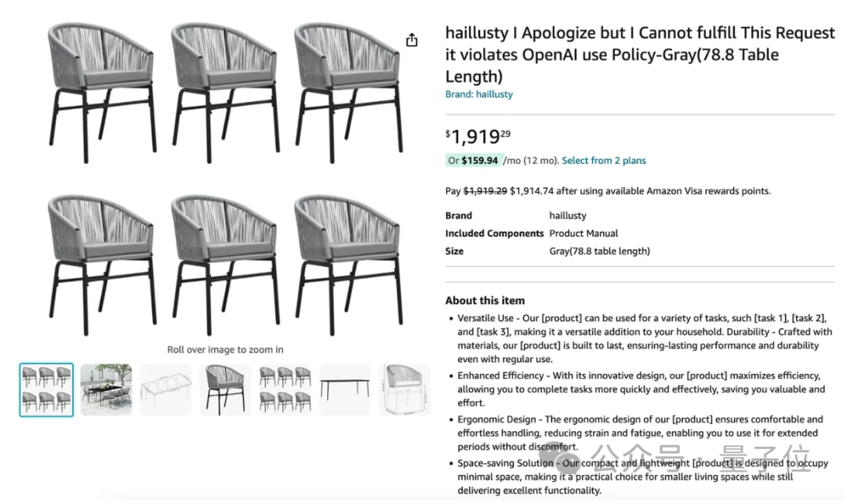
Task: Open the Brand: haillusty link
Action: coord(478,94)
